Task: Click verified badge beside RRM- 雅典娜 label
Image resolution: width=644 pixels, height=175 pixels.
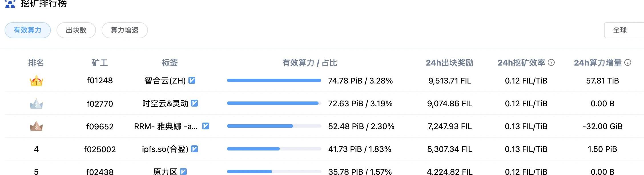Action: pos(206,126)
